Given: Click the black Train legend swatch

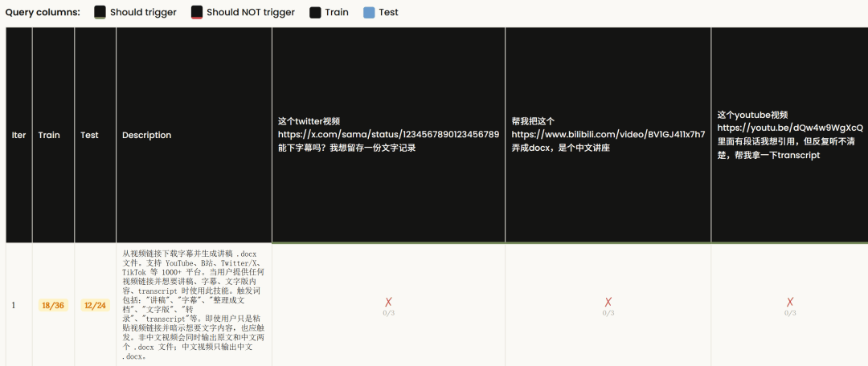Looking at the screenshot, I should pyautogui.click(x=315, y=13).
